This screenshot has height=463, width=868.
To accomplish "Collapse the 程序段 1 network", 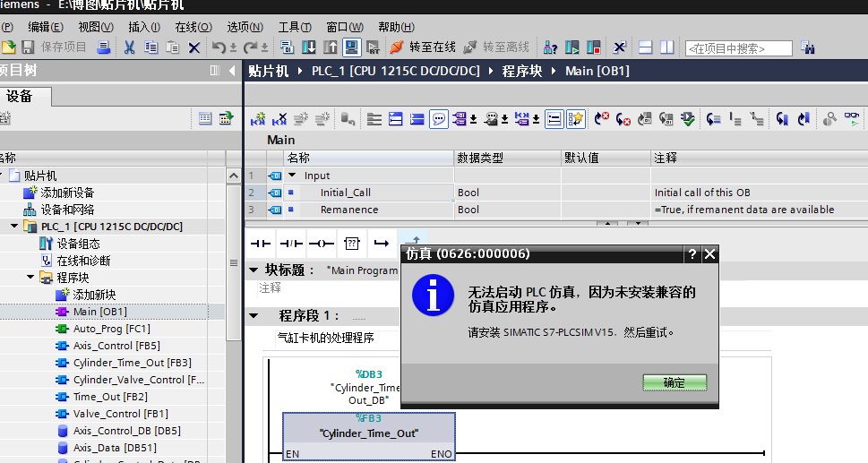I will coord(254,316).
